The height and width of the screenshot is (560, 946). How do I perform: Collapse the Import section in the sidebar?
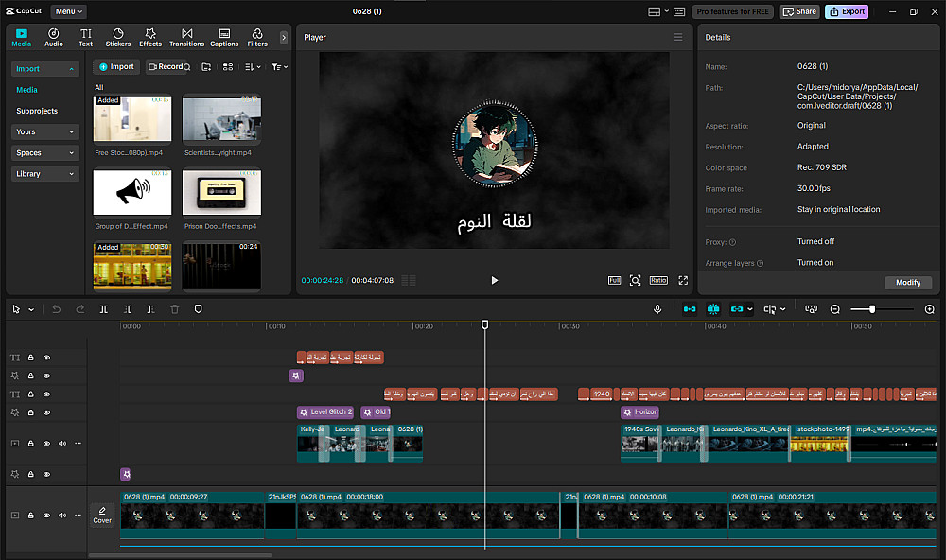pos(44,69)
